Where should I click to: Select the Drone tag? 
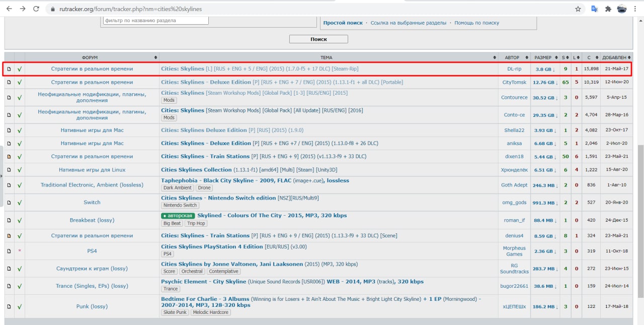204,188
